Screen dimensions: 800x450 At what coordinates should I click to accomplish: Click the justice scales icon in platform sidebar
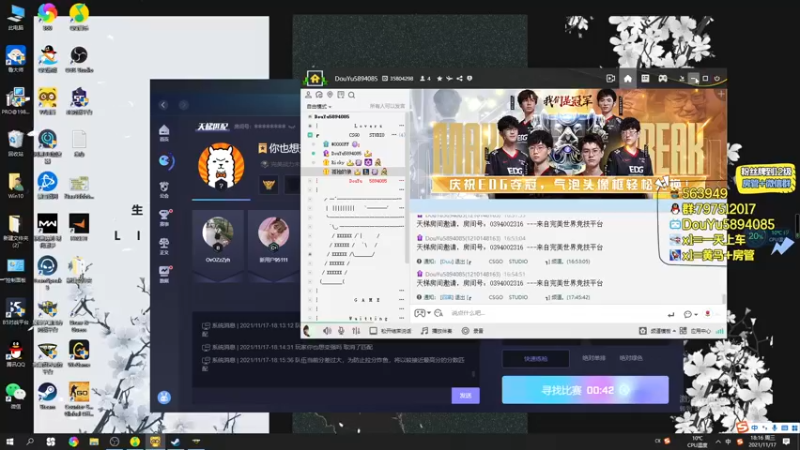(164, 246)
